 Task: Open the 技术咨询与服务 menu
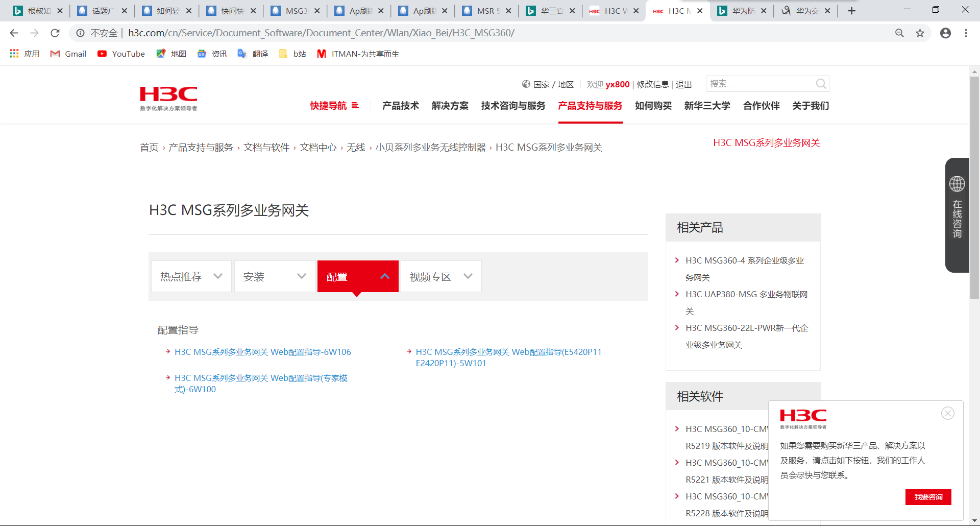[x=513, y=106]
